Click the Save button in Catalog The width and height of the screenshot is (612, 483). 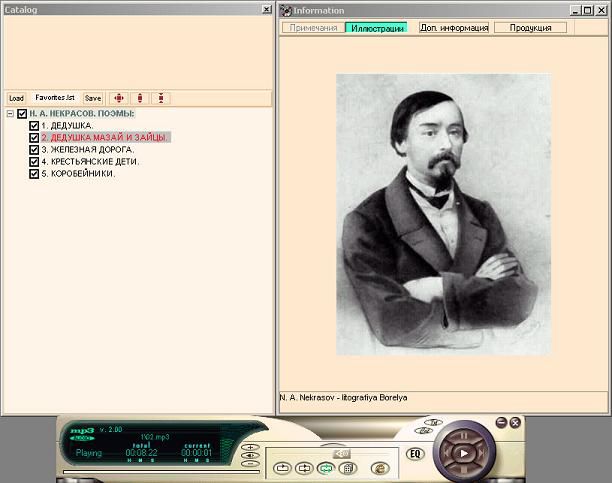[92, 98]
